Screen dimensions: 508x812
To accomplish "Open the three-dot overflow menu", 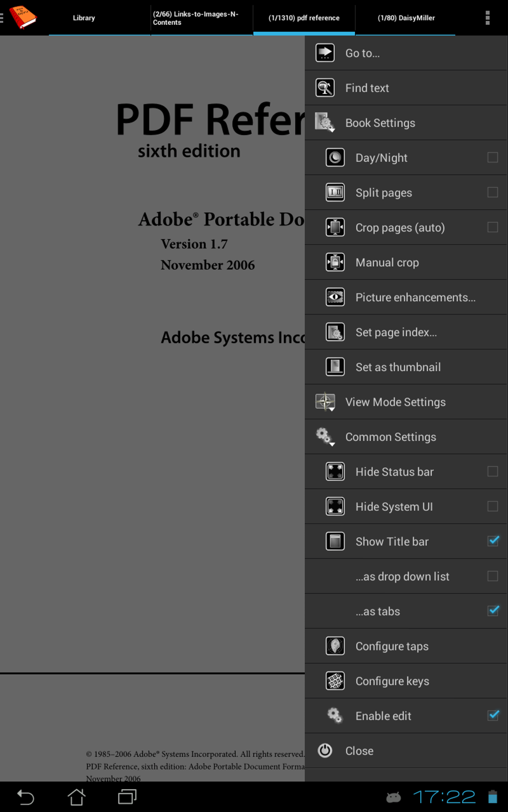I will point(488,18).
